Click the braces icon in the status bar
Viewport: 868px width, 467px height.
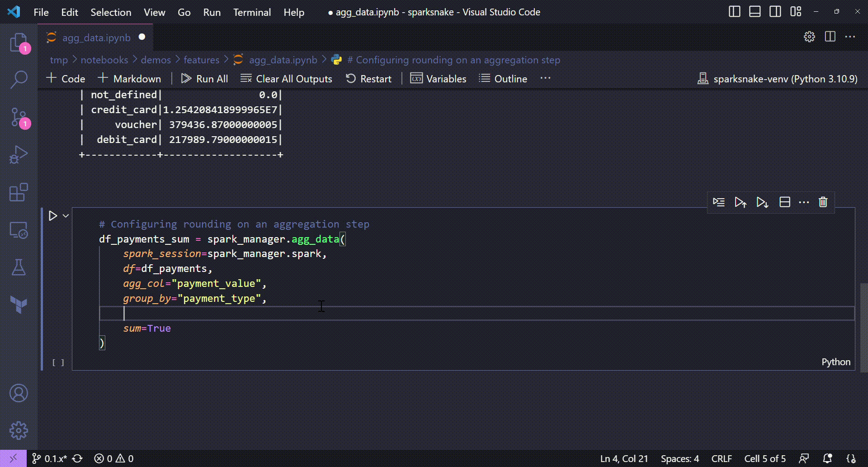pos(851,458)
